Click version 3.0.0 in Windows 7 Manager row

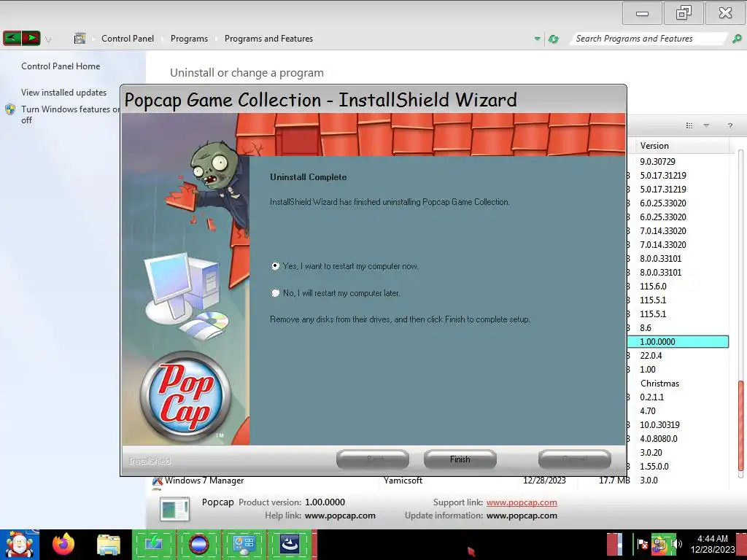649,481
